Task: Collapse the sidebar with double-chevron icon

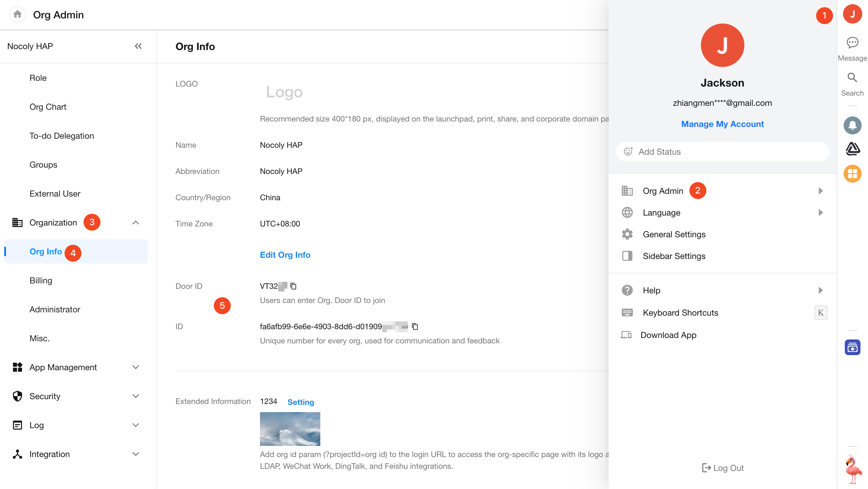Action: (x=138, y=46)
